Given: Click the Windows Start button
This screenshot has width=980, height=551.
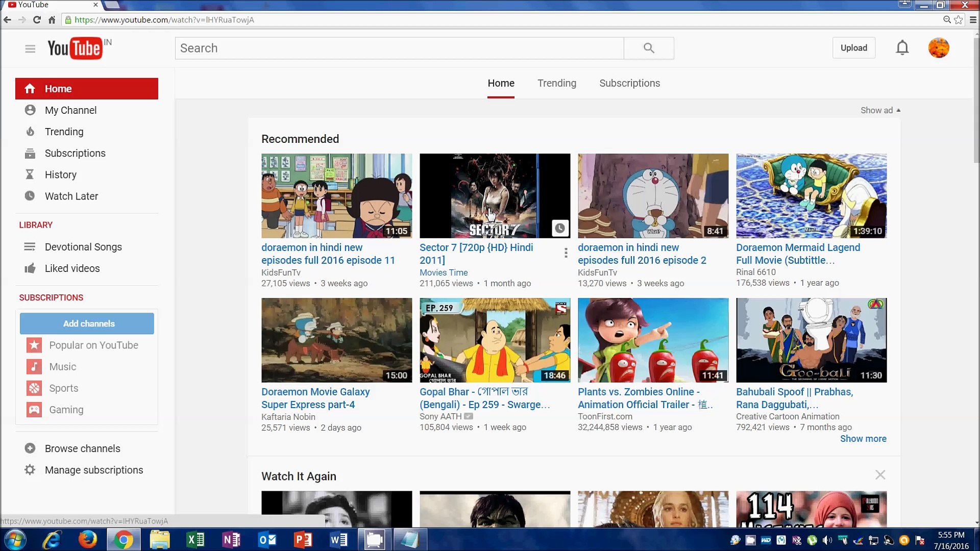Looking at the screenshot, I should (x=15, y=540).
